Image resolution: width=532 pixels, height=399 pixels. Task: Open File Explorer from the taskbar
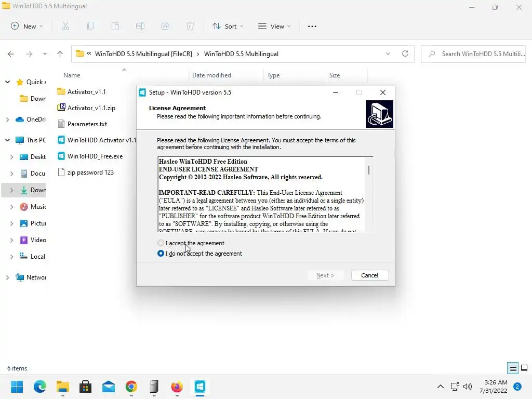63,387
